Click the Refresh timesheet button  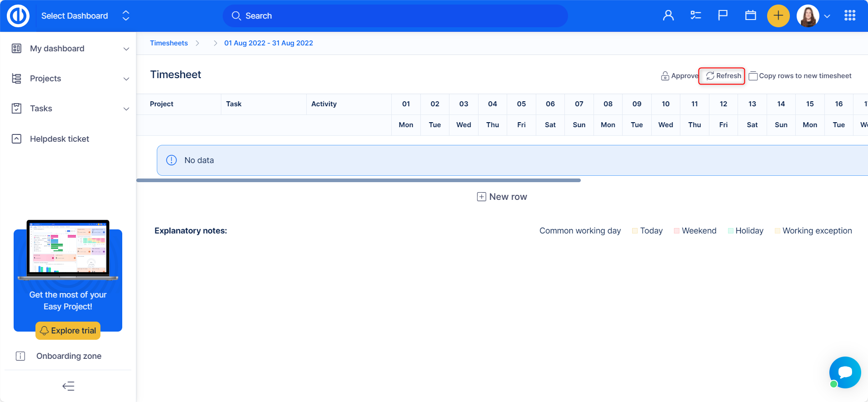[x=723, y=76]
